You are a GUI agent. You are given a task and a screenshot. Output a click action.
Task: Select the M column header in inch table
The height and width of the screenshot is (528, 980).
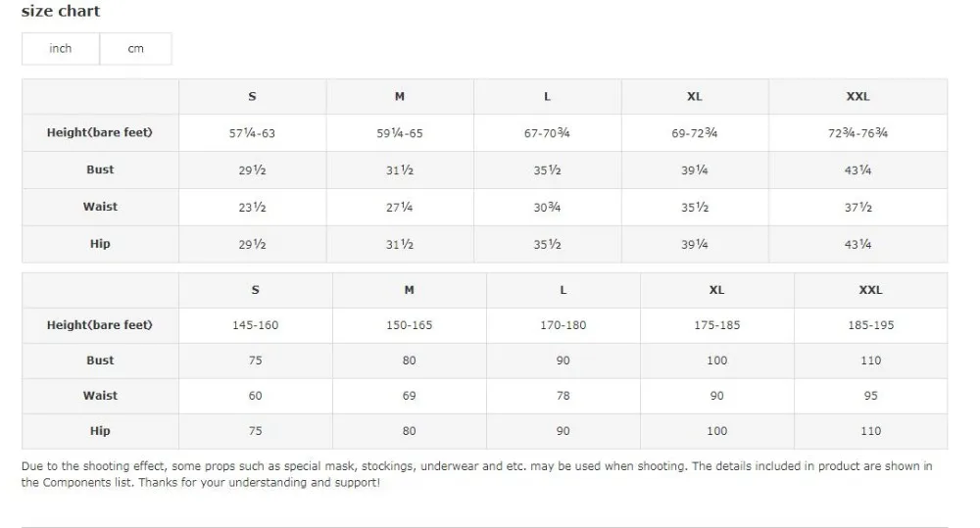pos(400,96)
